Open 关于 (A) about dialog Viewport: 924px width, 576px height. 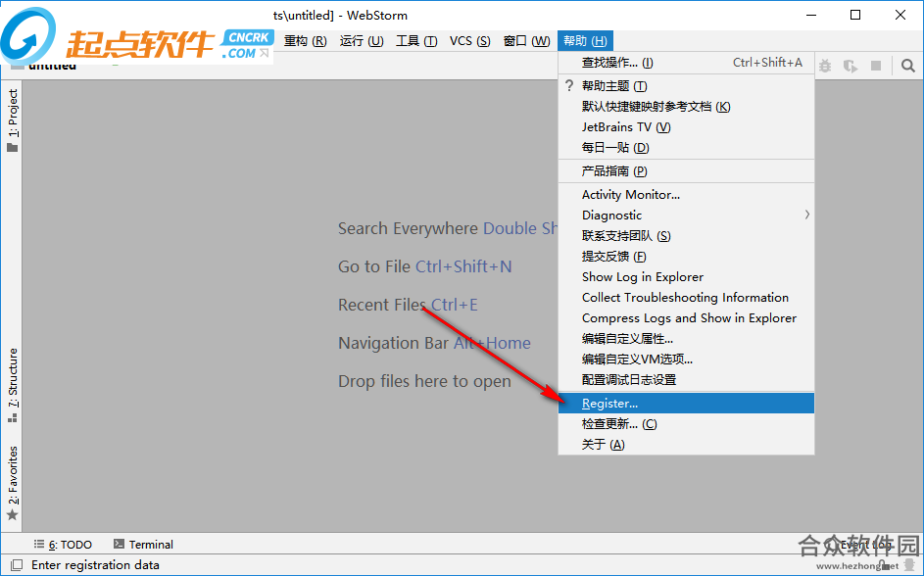686,445
